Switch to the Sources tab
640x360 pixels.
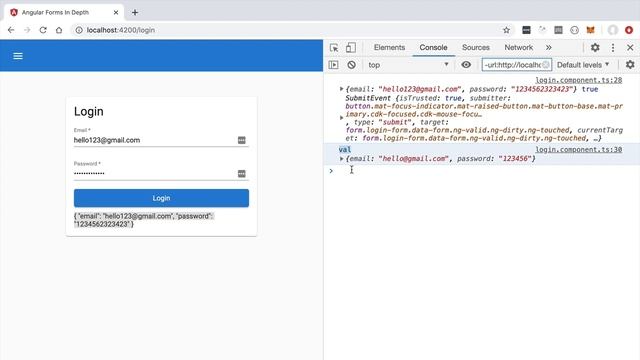(476, 48)
